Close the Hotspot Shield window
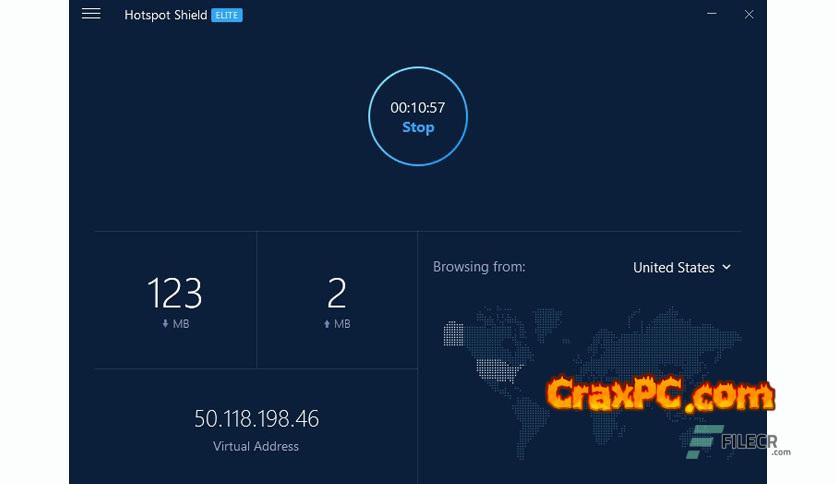 click(x=749, y=14)
